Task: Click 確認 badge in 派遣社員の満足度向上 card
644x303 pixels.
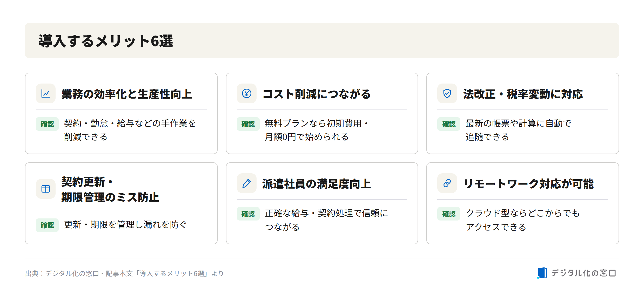Action: coord(248,214)
